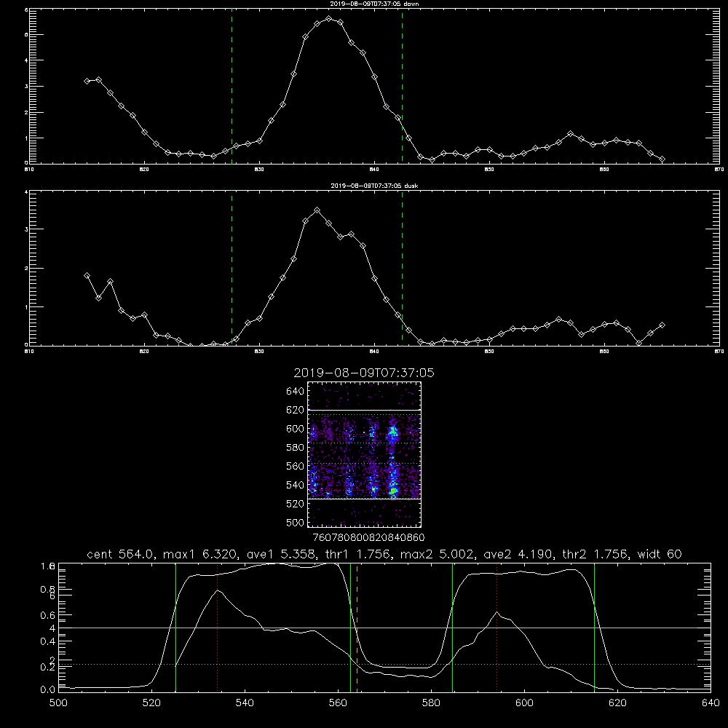Click the 'max1 6.320' value in bottom title
The height and width of the screenshot is (728, 728).
click(201, 554)
